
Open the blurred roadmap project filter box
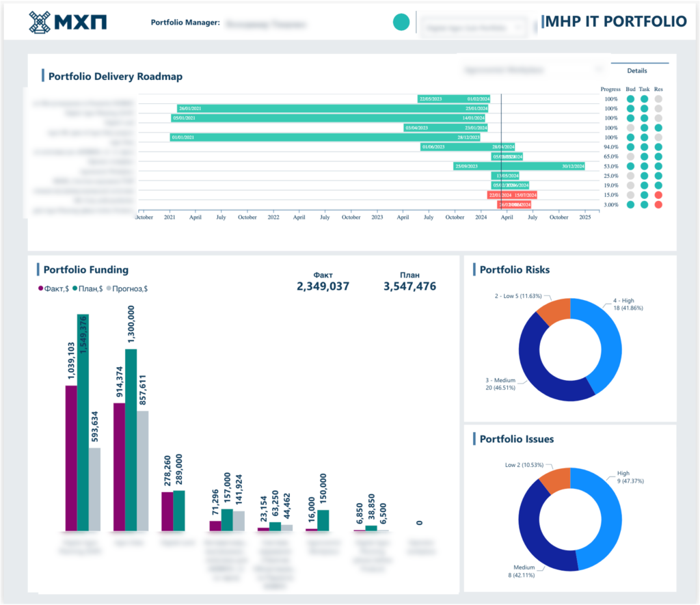click(x=532, y=70)
